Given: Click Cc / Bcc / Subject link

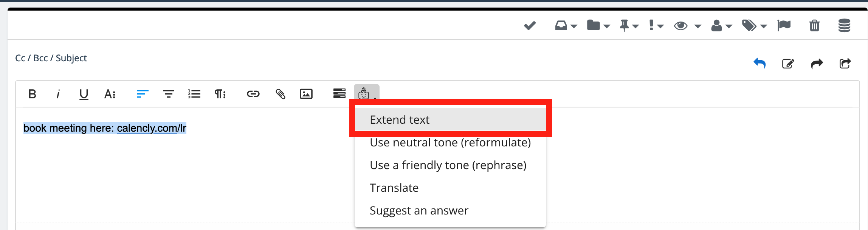Looking at the screenshot, I should [x=51, y=58].
